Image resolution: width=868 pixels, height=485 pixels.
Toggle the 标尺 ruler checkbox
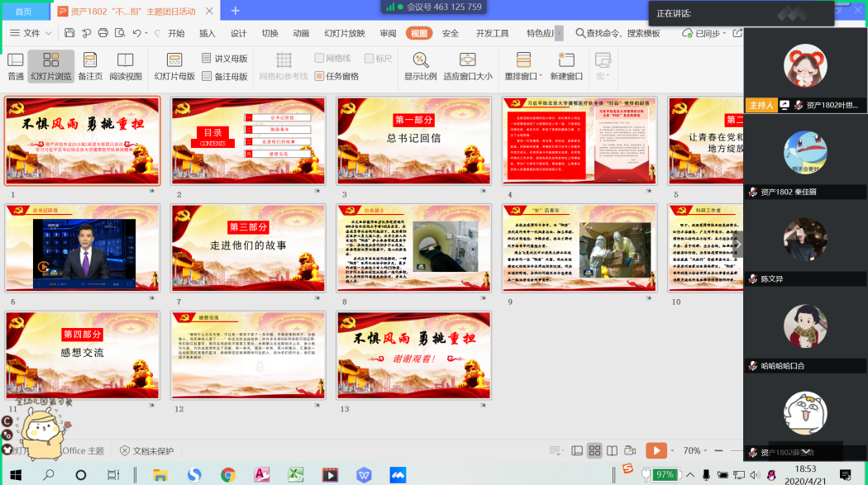click(x=369, y=58)
